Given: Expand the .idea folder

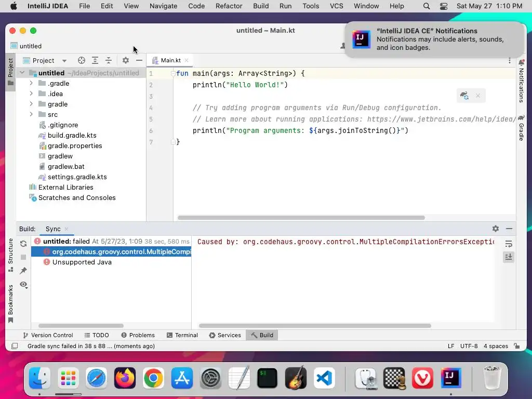Looking at the screenshot, I should coord(31,94).
